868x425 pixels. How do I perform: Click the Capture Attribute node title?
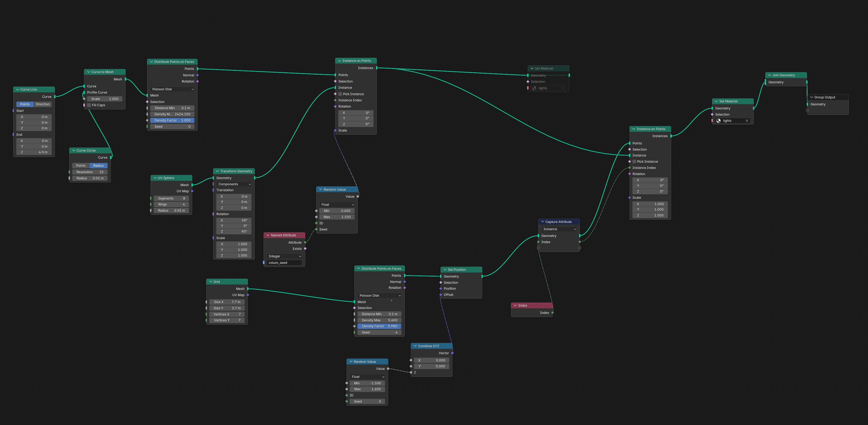point(558,222)
